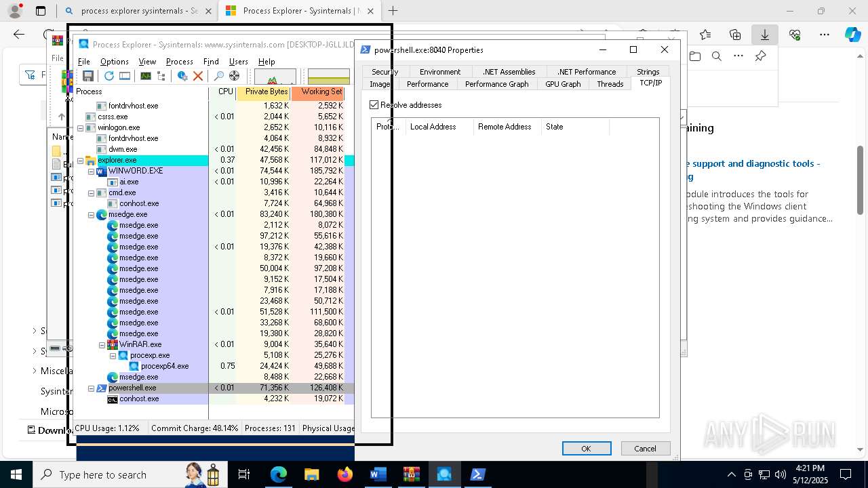Collapse the WinRAR.exe tree node
Viewport: 868px width, 488px height.
pyautogui.click(x=102, y=345)
